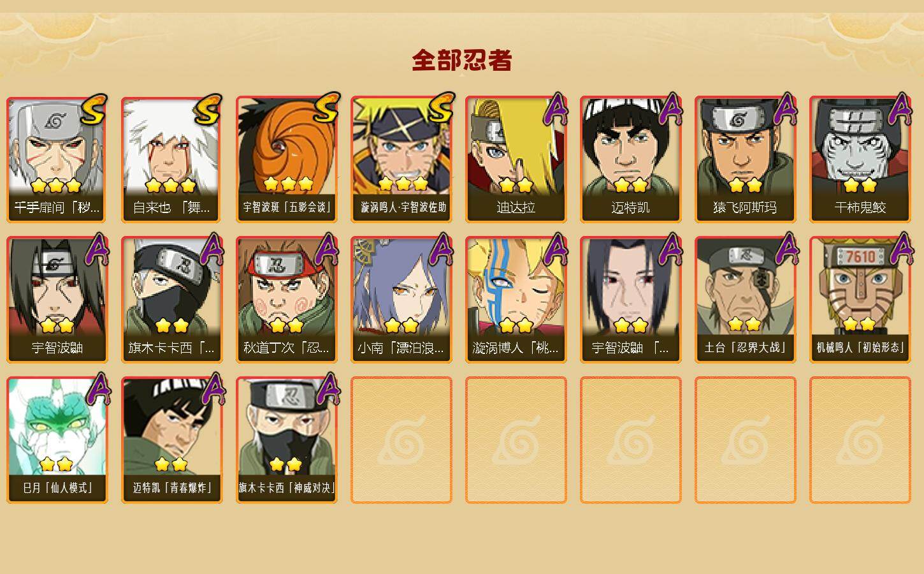Open the 自来也 S-rank ninja card
924x574 pixels.
click(x=172, y=159)
